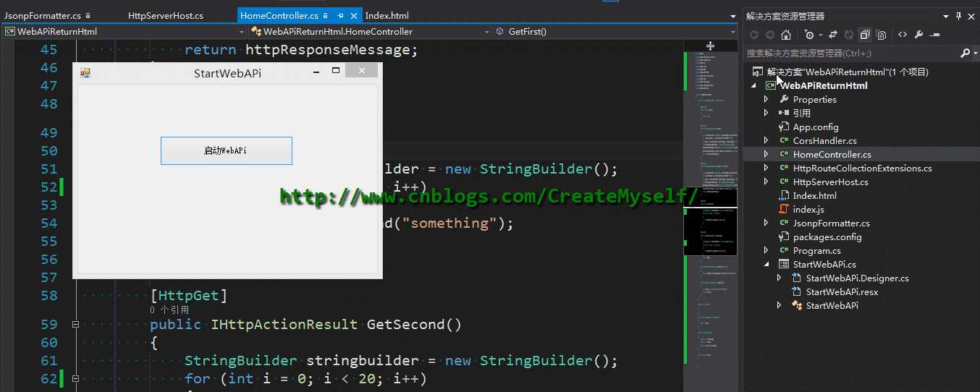Expand the Properties folder node

[766, 99]
